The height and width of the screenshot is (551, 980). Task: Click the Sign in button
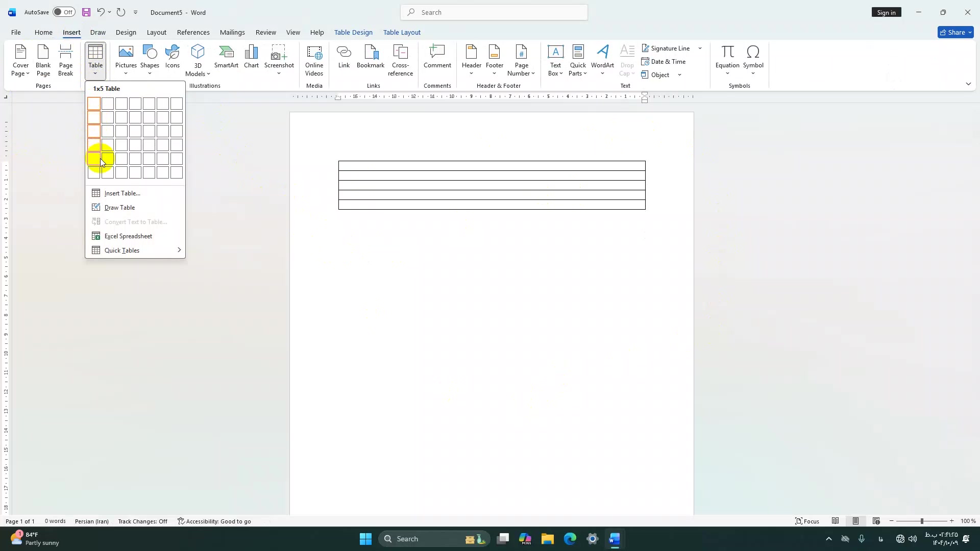[x=886, y=12]
